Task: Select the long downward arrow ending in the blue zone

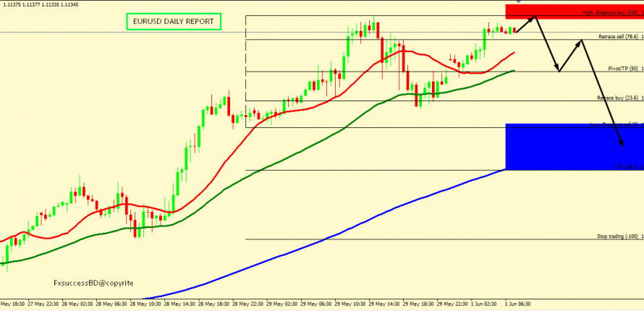Action: [x=603, y=94]
